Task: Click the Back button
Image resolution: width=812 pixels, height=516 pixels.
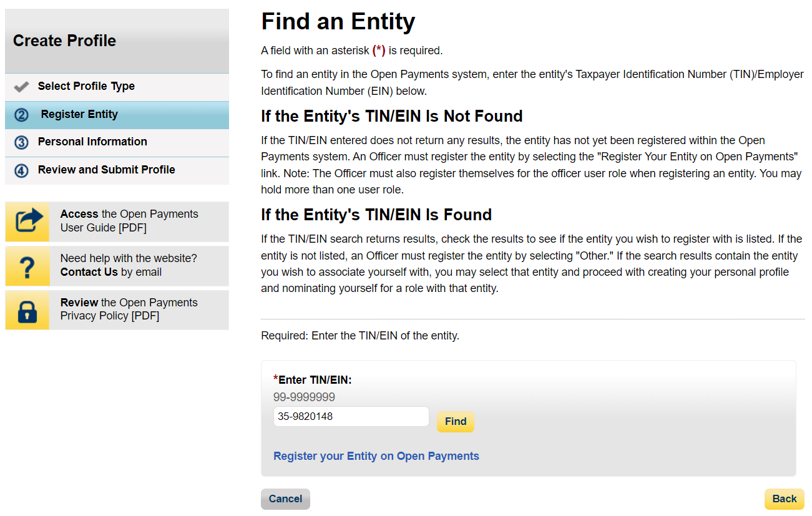Action: 785,499
